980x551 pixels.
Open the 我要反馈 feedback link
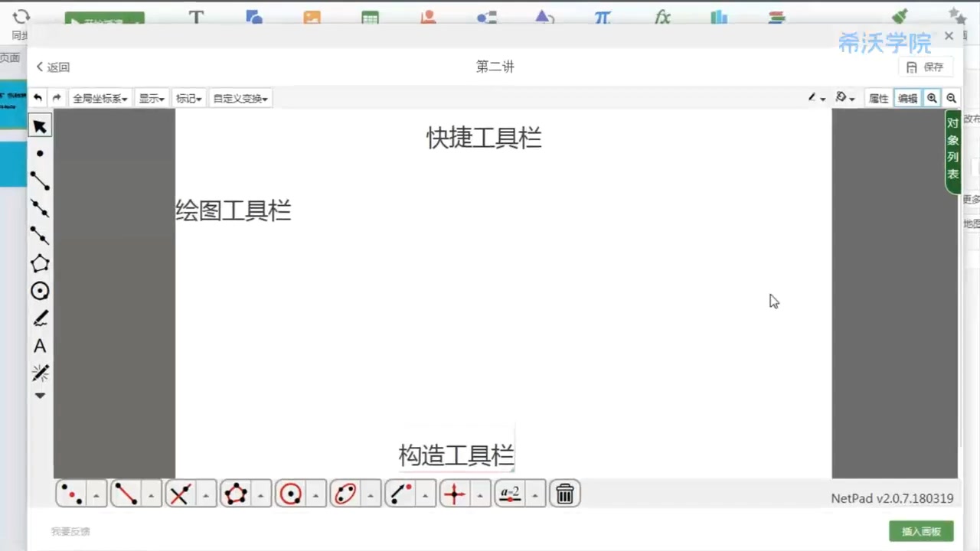70,531
